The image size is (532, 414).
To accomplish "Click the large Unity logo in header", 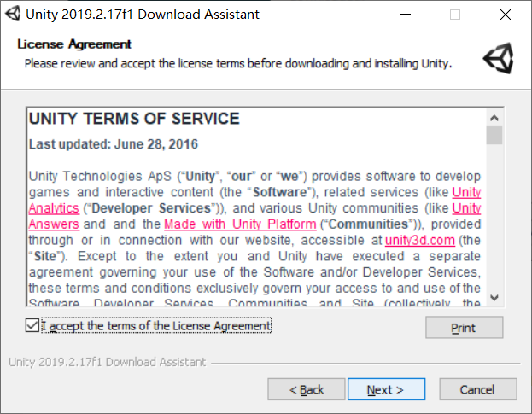I will pyautogui.click(x=498, y=58).
